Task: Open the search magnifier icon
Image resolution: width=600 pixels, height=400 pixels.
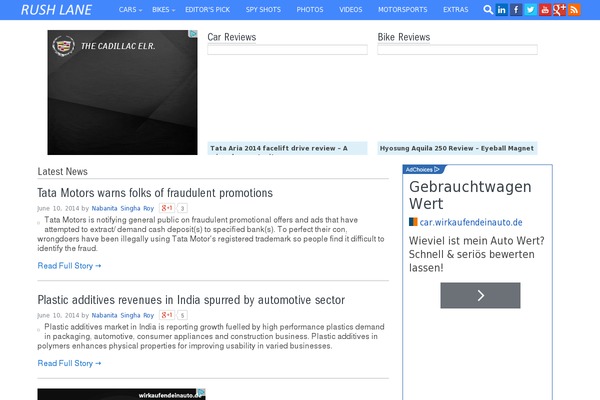Action: point(488,10)
